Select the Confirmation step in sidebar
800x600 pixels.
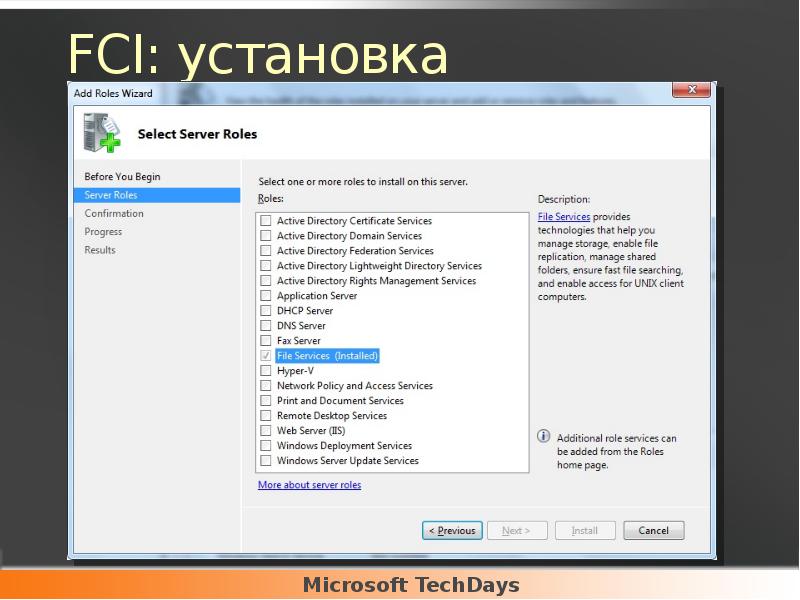tap(114, 213)
